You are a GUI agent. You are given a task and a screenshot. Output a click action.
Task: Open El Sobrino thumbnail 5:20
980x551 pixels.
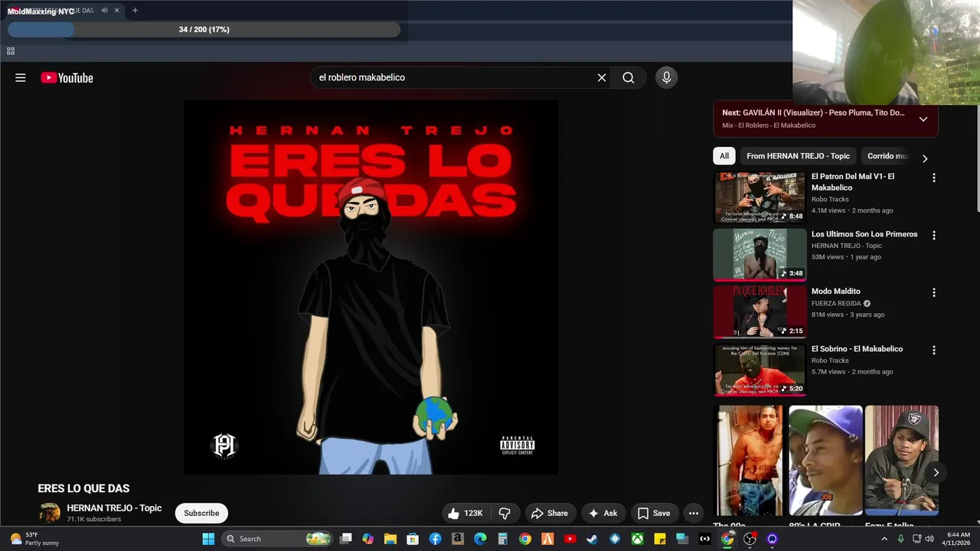tap(759, 370)
